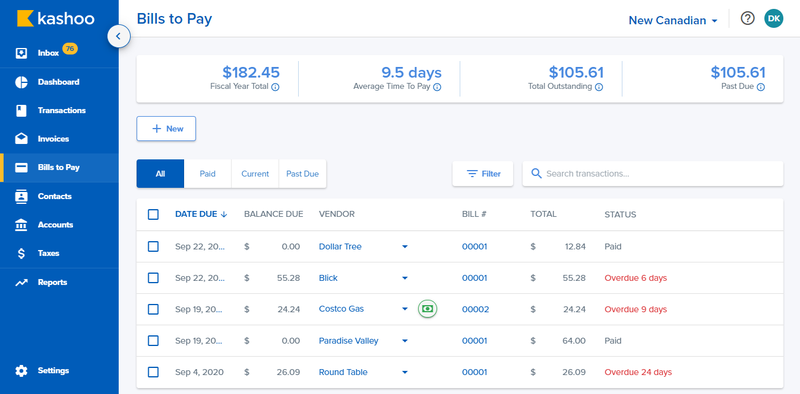Switch to the Past Due tab
This screenshot has height=394, width=800.
click(303, 174)
